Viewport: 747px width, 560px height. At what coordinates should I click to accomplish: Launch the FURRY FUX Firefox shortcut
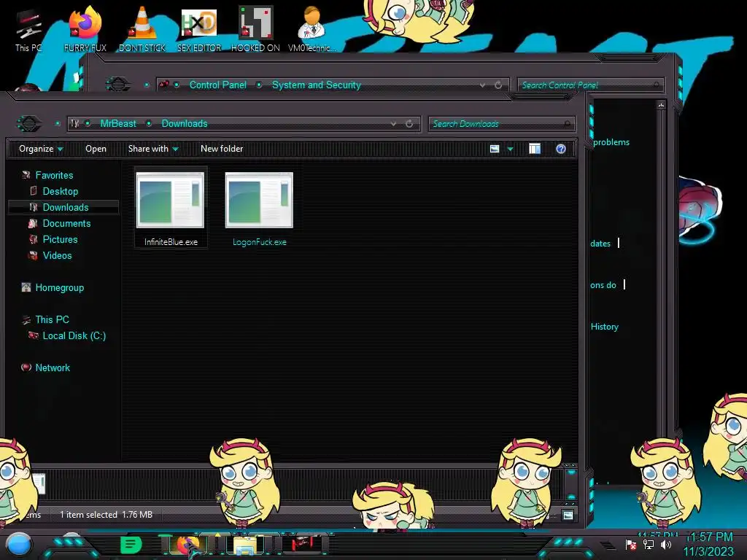pyautogui.click(x=85, y=29)
